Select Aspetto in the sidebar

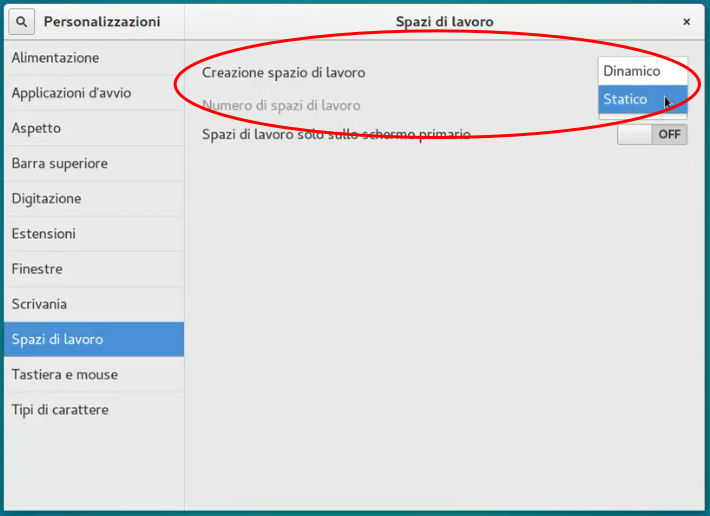tap(36, 128)
